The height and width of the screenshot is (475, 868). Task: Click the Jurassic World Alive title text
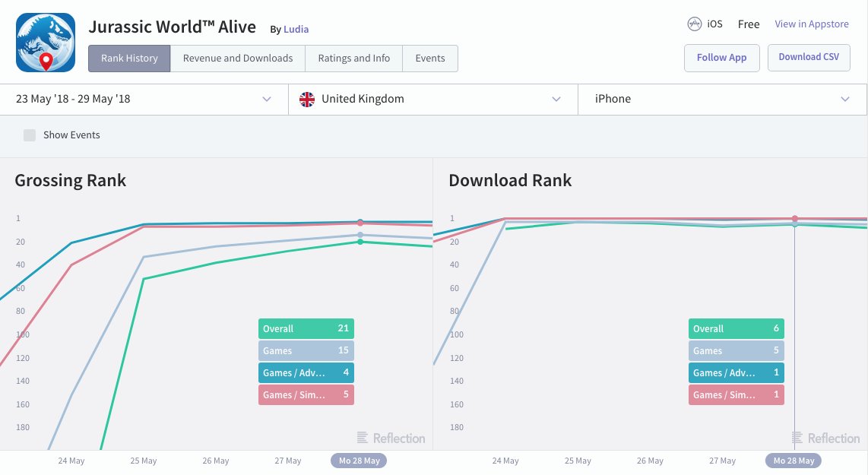pos(173,27)
